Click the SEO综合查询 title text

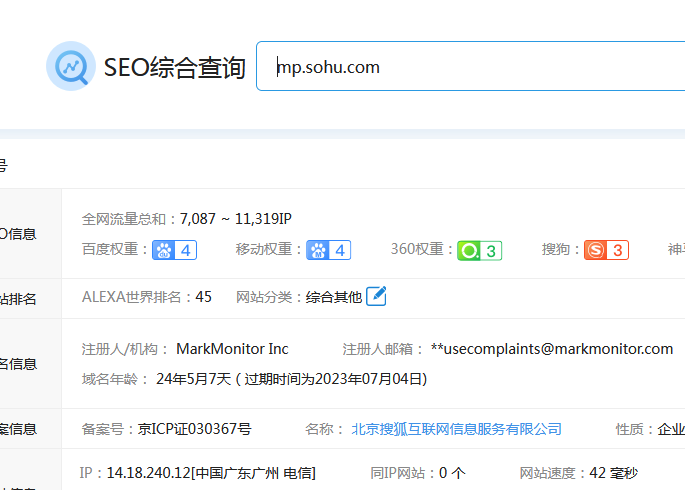(175, 68)
